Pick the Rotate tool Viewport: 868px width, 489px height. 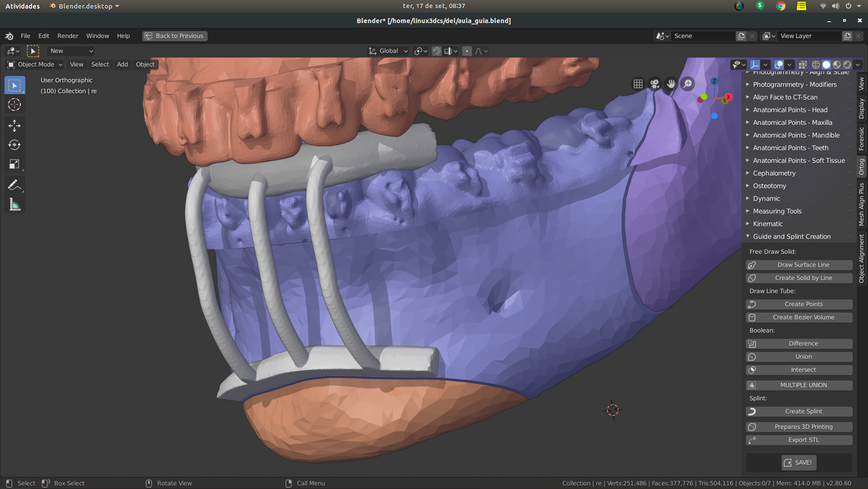14,145
